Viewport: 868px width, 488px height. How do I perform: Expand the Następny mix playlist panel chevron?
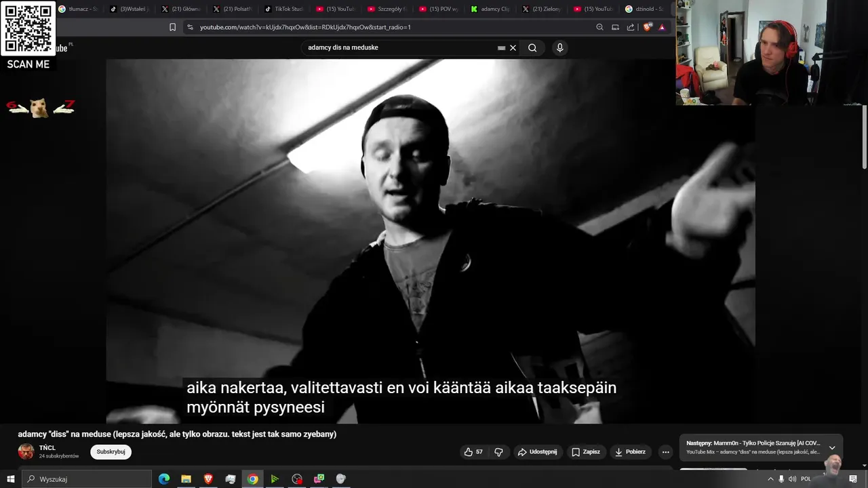point(832,448)
